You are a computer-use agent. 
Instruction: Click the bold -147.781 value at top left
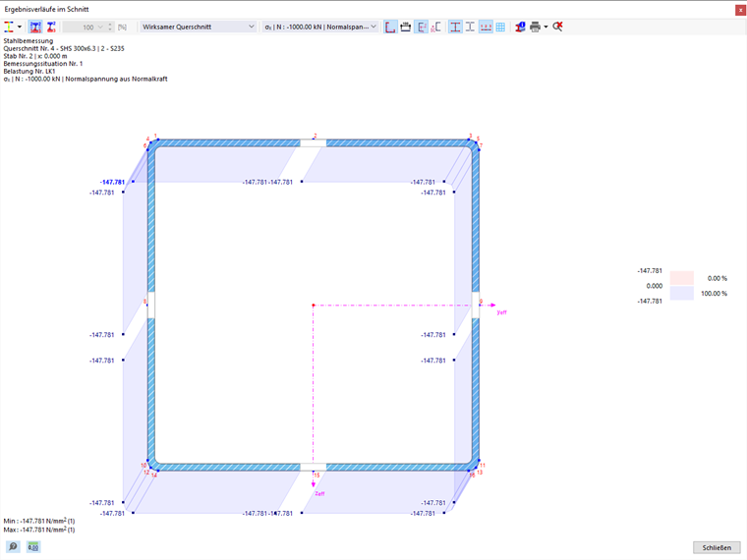(x=112, y=182)
